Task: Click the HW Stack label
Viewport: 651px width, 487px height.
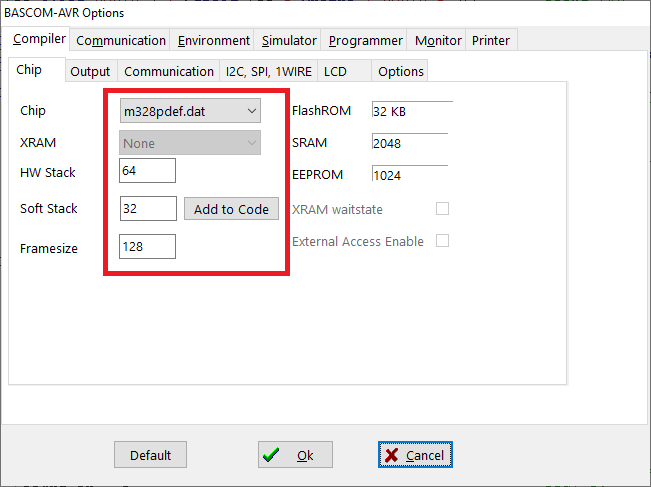Action: (48, 172)
